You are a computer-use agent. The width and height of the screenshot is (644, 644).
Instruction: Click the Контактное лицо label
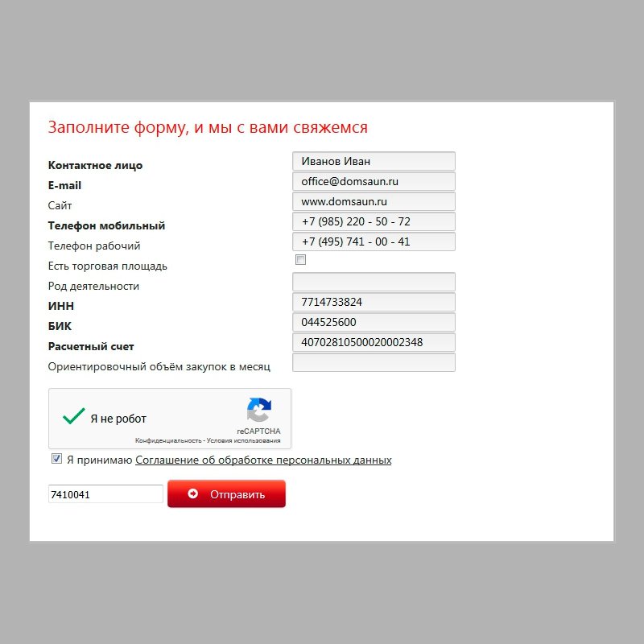pyautogui.click(x=95, y=165)
